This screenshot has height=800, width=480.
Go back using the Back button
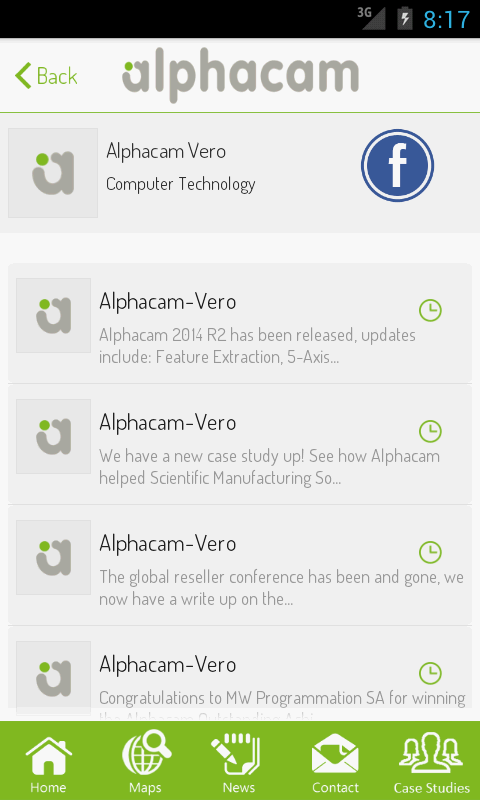click(x=46, y=76)
